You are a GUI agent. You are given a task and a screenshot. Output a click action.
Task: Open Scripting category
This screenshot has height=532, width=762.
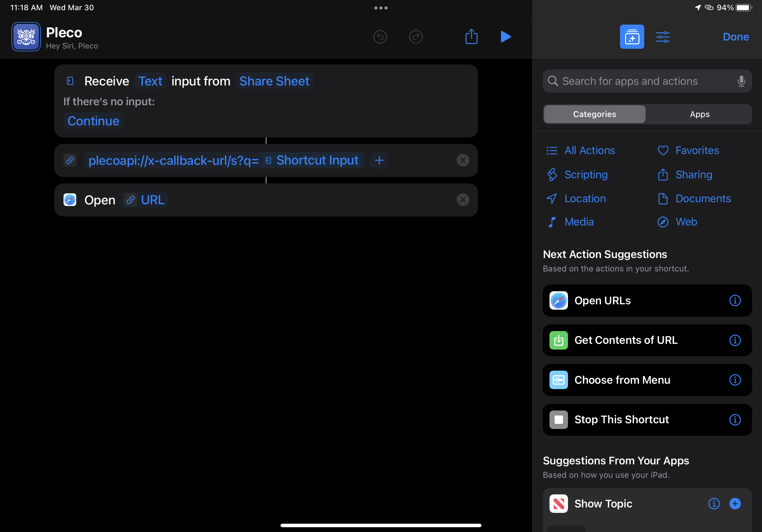[x=577, y=174]
